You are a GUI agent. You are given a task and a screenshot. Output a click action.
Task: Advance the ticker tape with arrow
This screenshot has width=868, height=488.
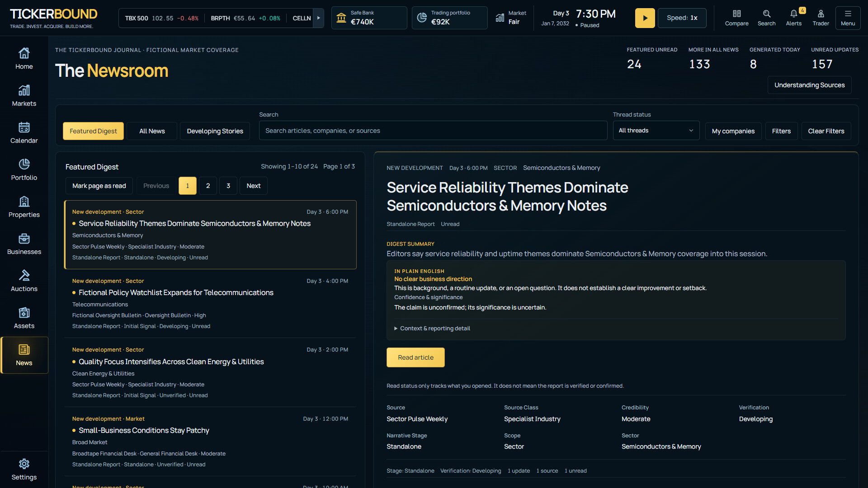pos(319,18)
